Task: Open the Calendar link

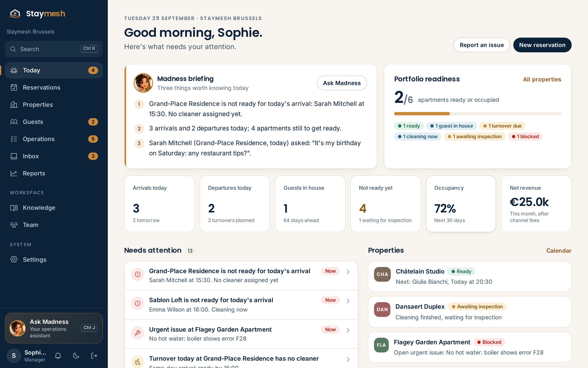Action: 559,250
